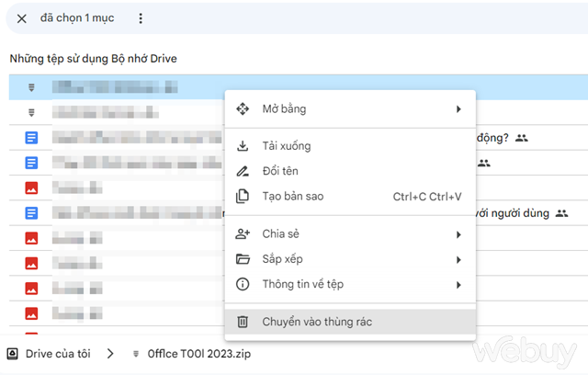
Task: Select the first red image file row
Action: [x=117, y=187]
